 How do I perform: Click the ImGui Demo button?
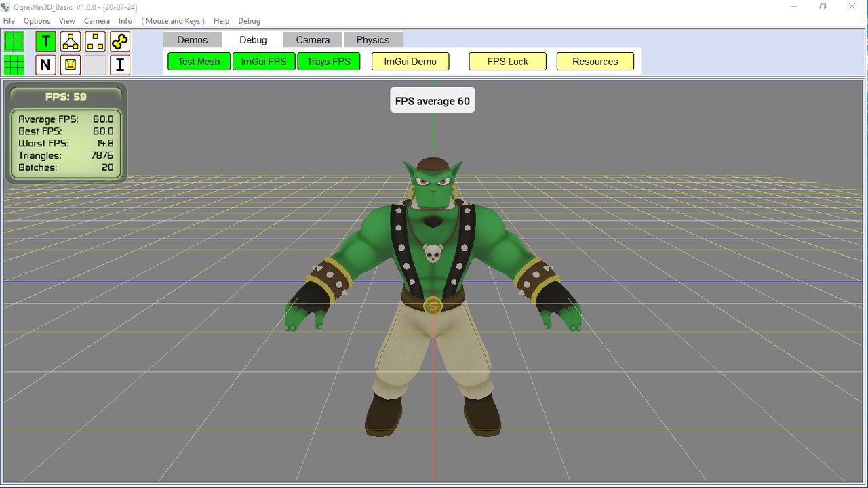[410, 61]
